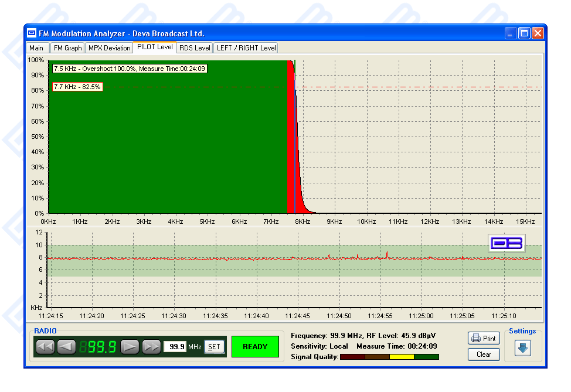Click the Signal Quality color bar
571x392 pixels.
389,357
